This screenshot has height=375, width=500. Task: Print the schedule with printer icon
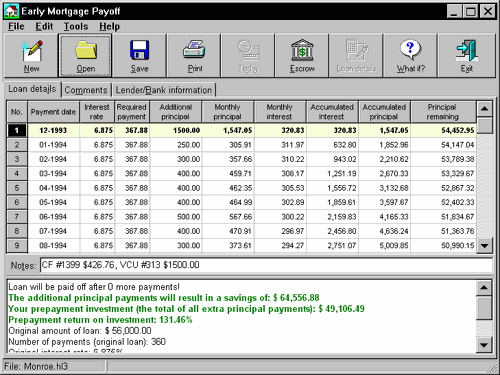194,56
